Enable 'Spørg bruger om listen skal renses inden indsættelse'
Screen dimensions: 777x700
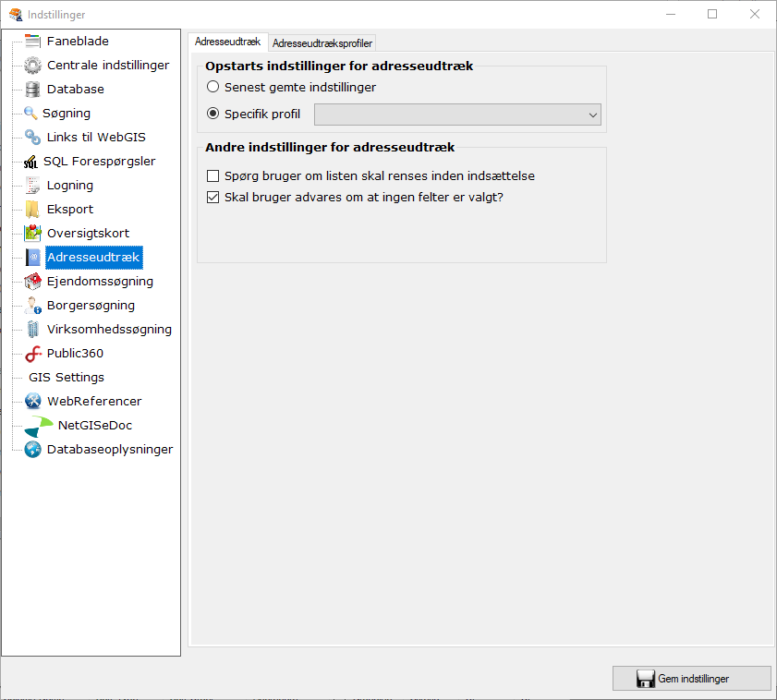tap(212, 175)
